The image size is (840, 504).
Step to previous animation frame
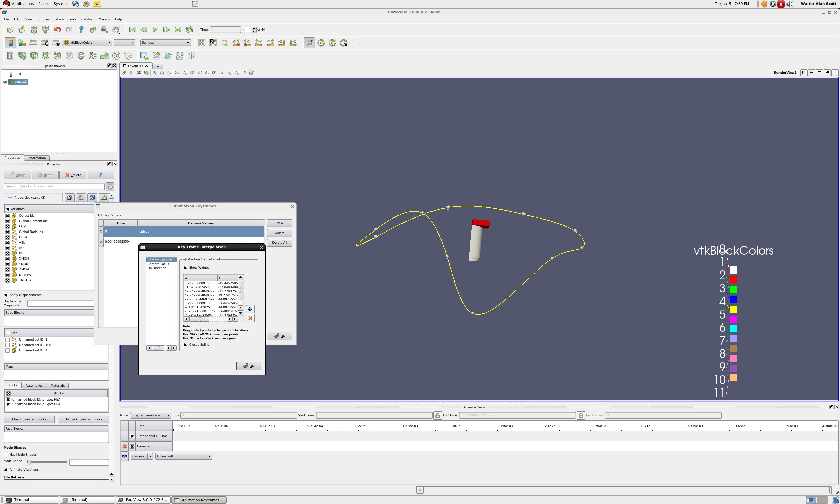143,30
